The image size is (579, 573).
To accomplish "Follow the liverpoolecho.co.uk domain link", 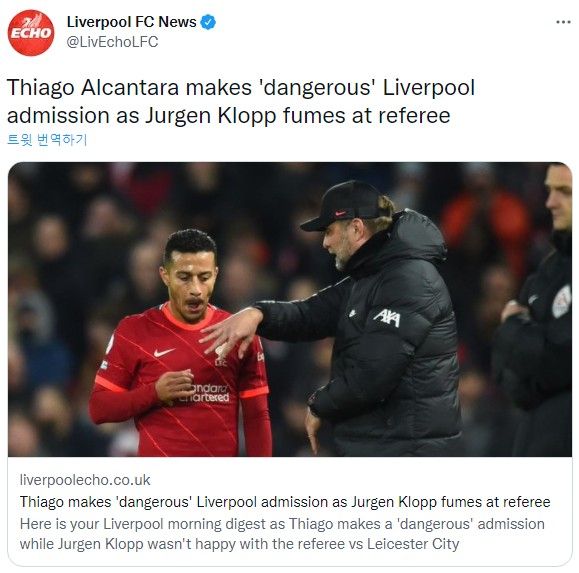I will coord(85,480).
